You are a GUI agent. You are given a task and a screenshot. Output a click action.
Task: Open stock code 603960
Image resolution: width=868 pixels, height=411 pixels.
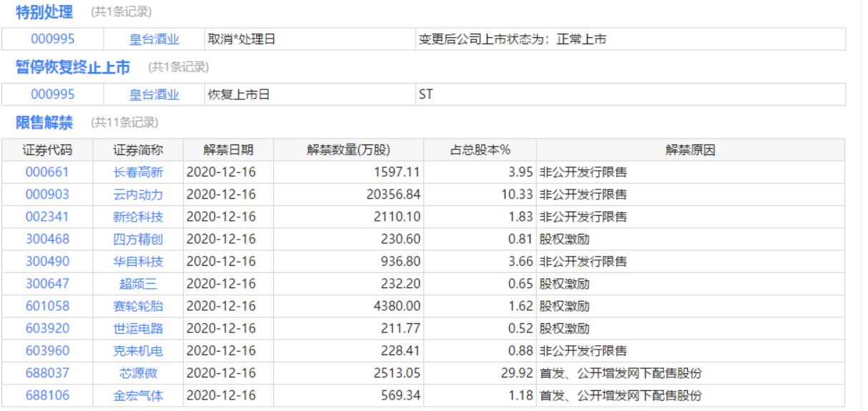point(48,350)
